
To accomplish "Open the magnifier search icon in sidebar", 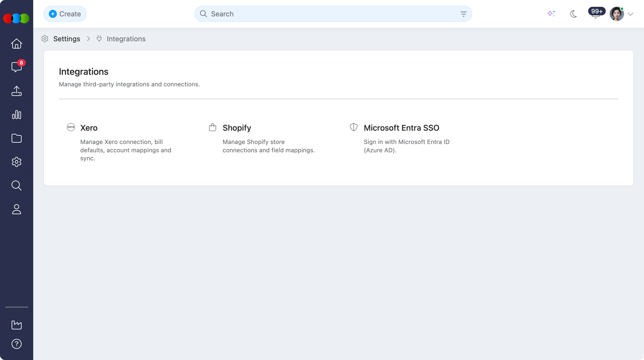I will 17,186.
